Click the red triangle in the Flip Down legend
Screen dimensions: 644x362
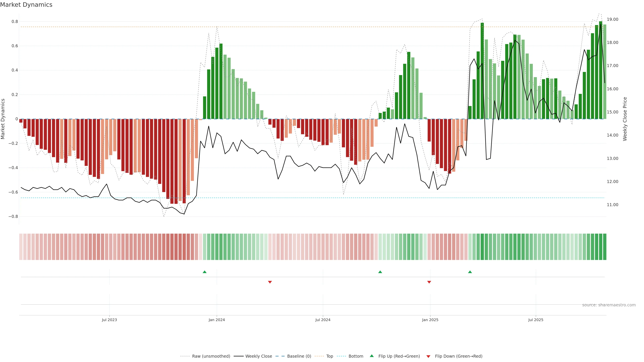(428, 356)
